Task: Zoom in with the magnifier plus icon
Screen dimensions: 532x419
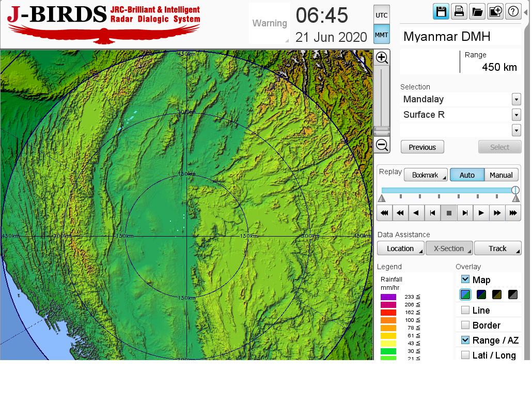Action: click(382, 57)
